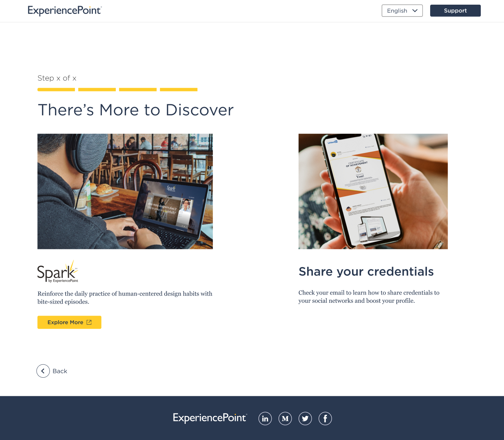Click the ExperiencePoint logo in footer
504x440 pixels.
coord(210,418)
